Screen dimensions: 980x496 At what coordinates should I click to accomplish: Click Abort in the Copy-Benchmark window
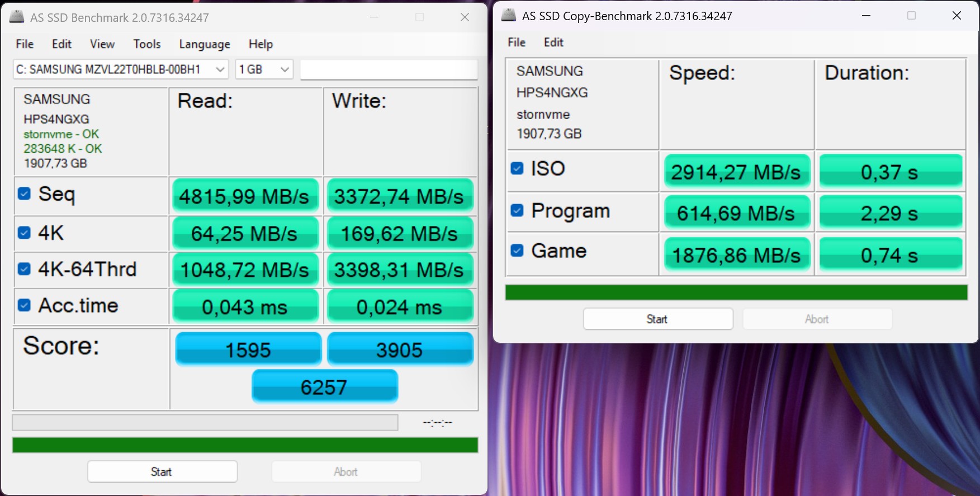click(x=817, y=319)
